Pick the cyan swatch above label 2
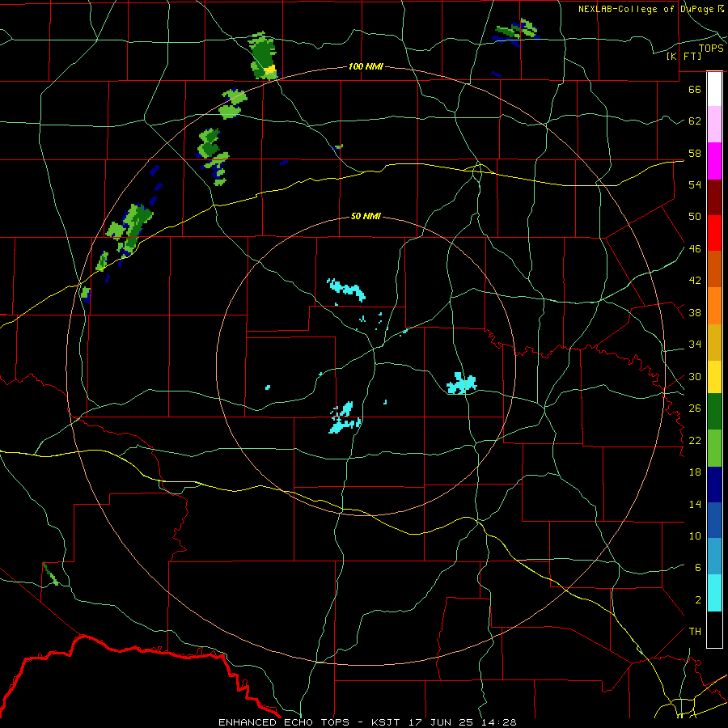Image resolution: width=728 pixels, height=728 pixels. point(714,593)
